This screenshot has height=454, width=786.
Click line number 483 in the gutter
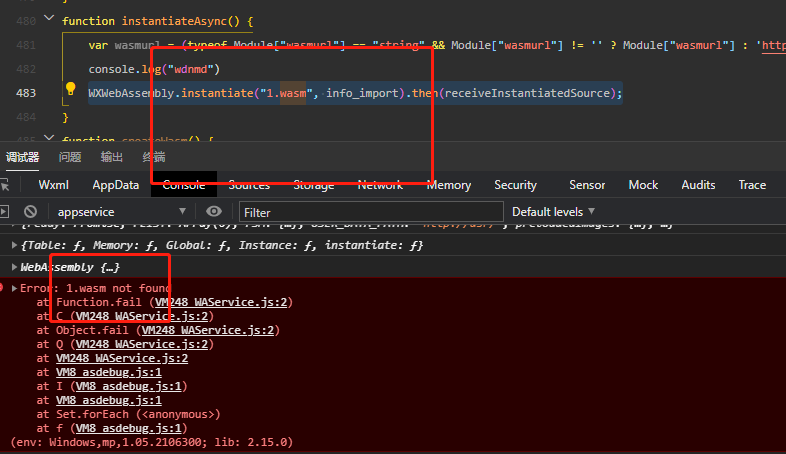click(x=26, y=93)
